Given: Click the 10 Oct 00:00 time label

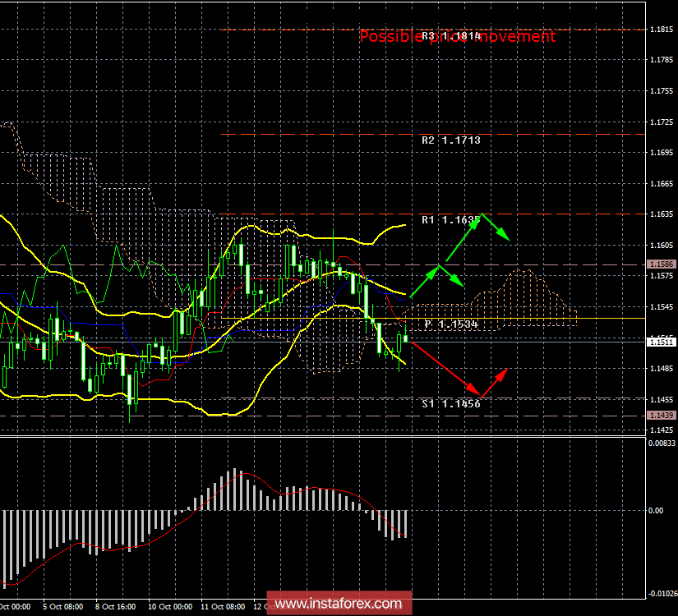Looking at the screenshot, I should click(170, 607).
